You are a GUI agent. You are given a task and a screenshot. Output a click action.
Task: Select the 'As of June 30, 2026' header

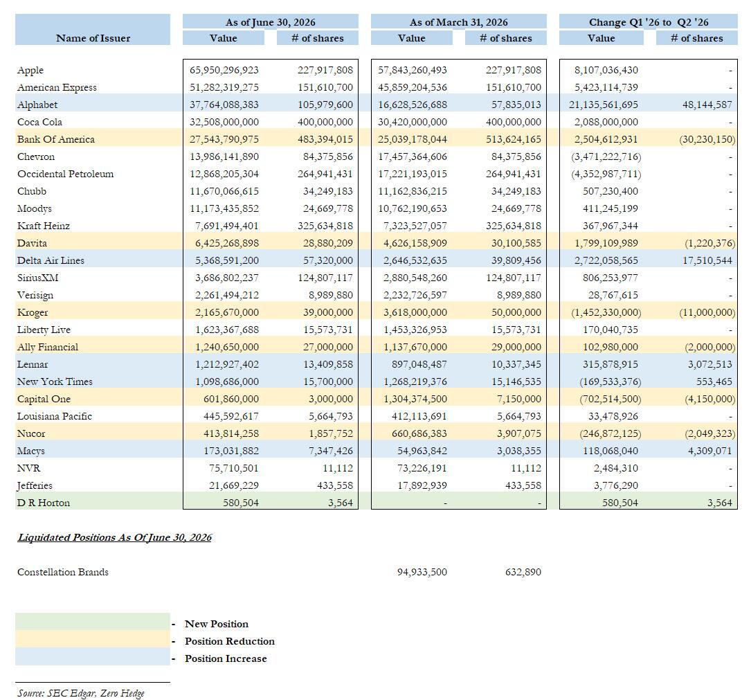[x=270, y=22]
